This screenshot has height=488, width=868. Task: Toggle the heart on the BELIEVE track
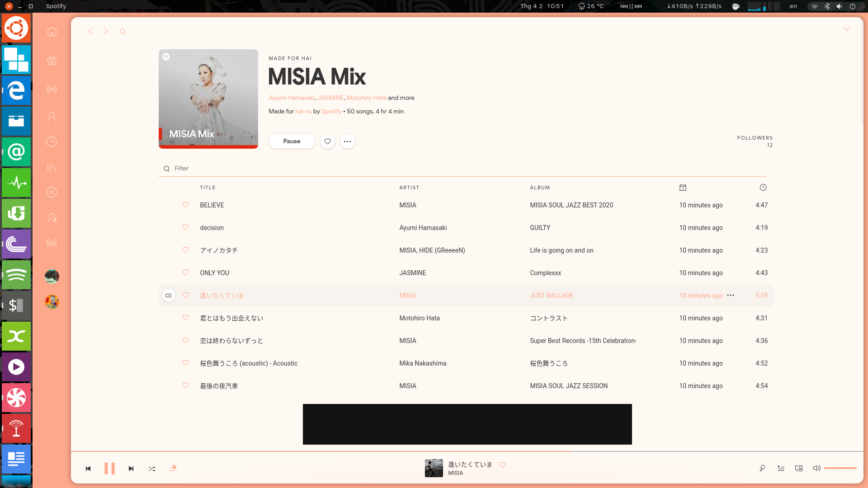(185, 205)
